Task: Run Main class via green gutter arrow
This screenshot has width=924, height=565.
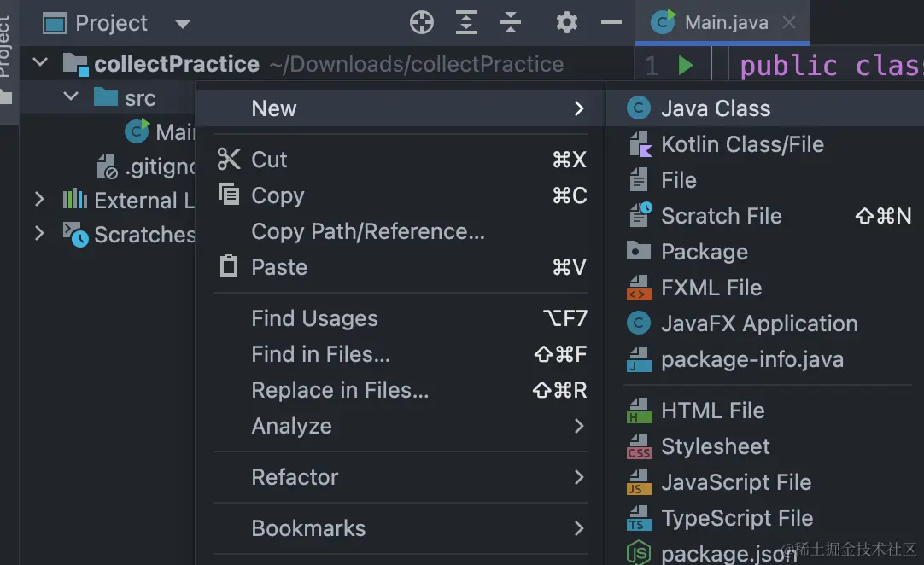Action: point(685,66)
